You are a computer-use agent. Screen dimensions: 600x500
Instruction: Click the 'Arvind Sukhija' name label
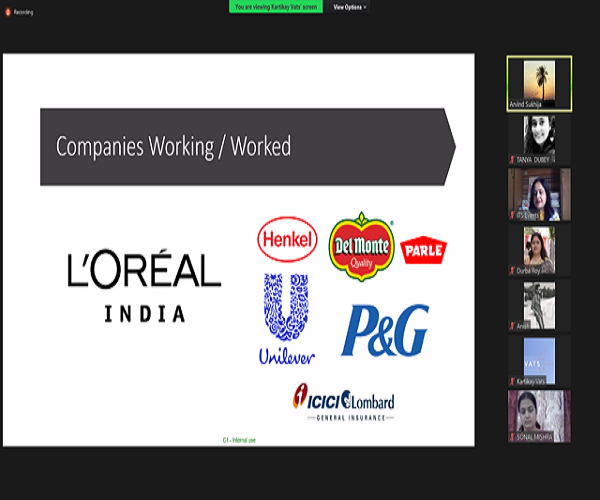tap(525, 104)
